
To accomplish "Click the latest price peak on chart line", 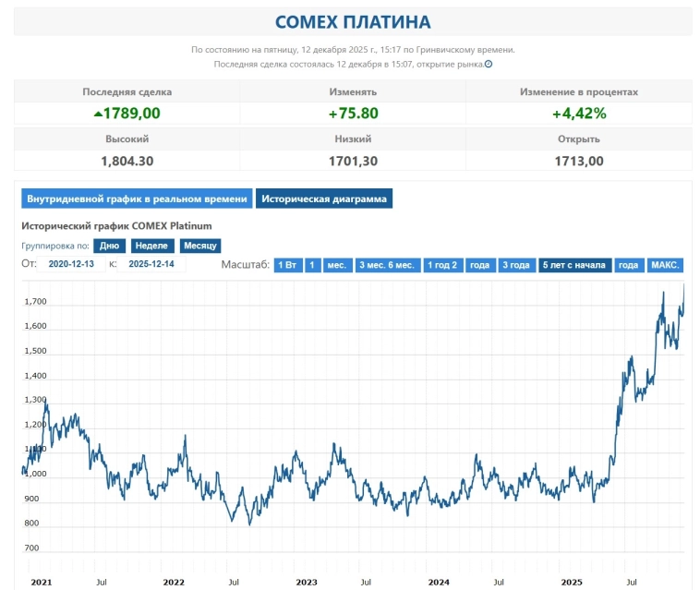I will [x=683, y=285].
